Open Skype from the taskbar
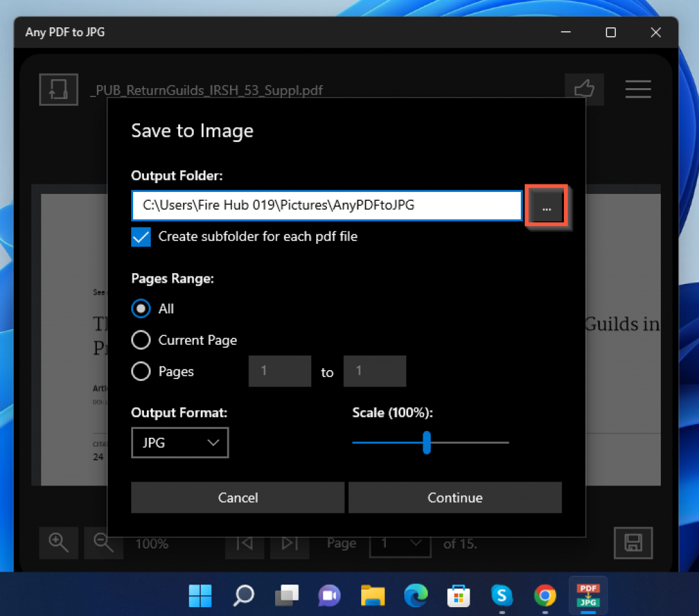Image resolution: width=699 pixels, height=616 pixels. [502, 596]
